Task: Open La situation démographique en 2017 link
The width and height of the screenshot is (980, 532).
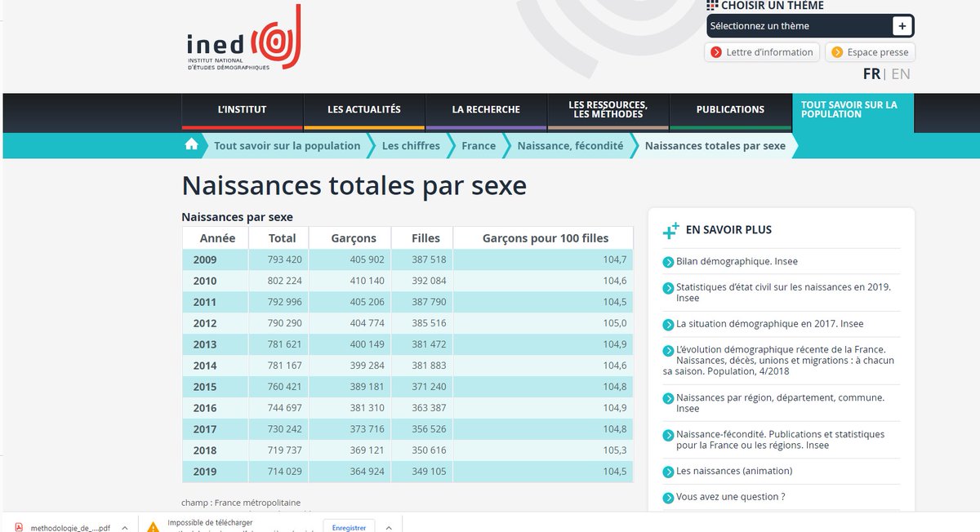Action: 769,324
